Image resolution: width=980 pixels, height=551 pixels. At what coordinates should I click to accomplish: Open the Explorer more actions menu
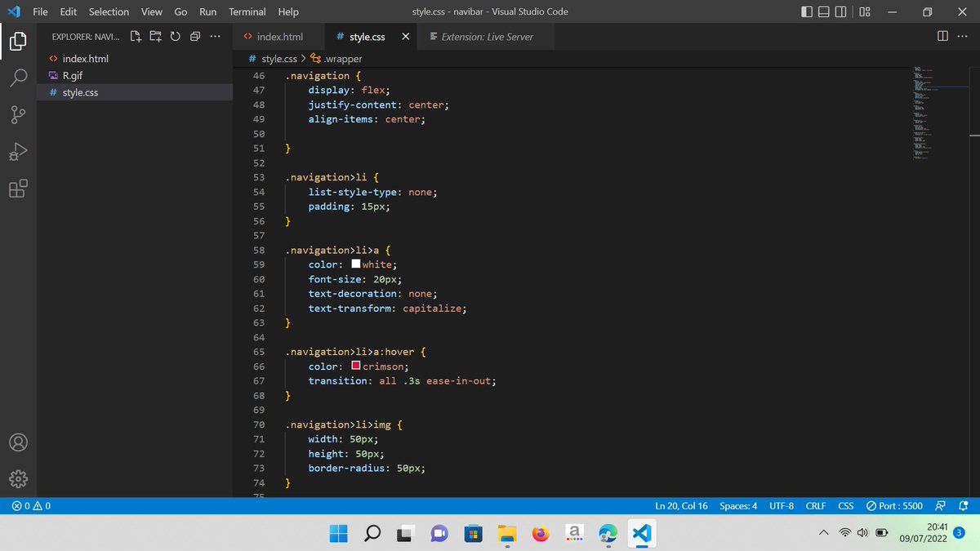pyautogui.click(x=215, y=36)
